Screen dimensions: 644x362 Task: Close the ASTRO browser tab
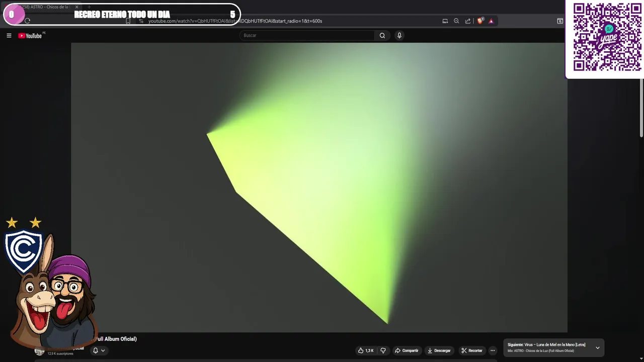(76, 7)
